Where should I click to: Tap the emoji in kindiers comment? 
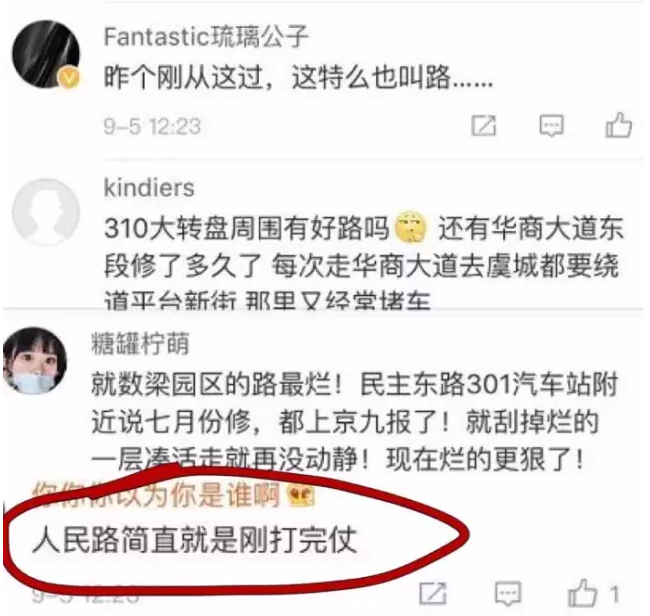(x=410, y=227)
